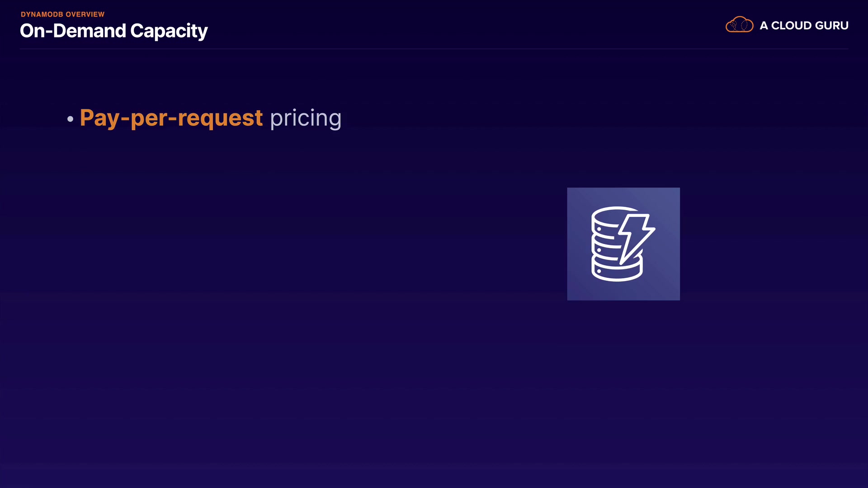Screen dimensions: 868x488
Task: Click the word "Capacity" in the title
Action: [169, 31]
